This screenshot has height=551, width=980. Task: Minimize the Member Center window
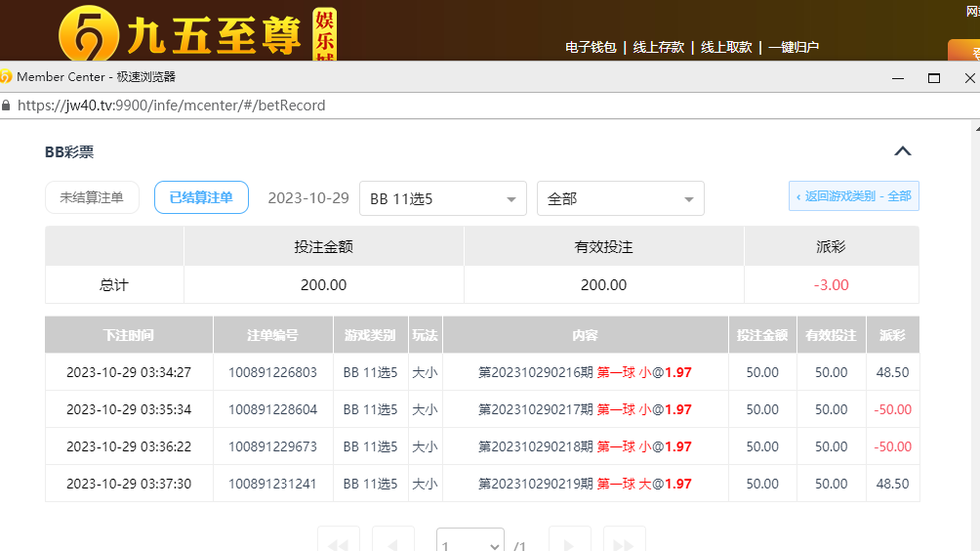point(897,77)
